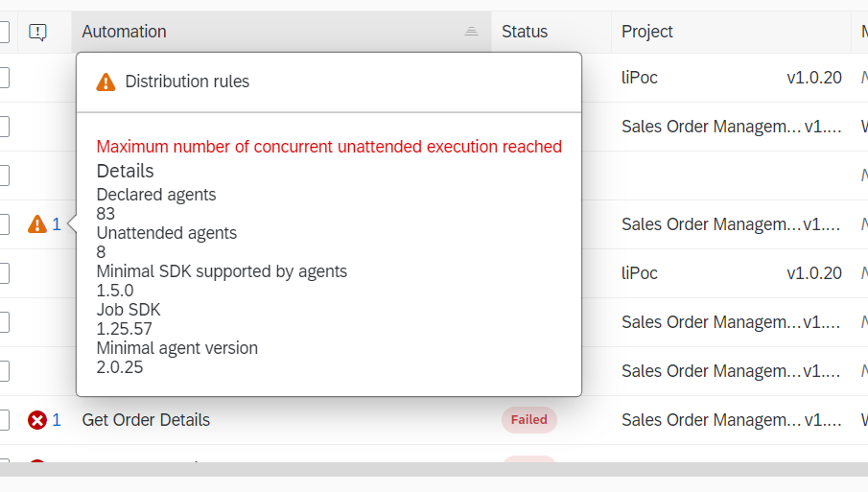Open the Get Order Details automation
868x492 pixels.
click(x=146, y=420)
